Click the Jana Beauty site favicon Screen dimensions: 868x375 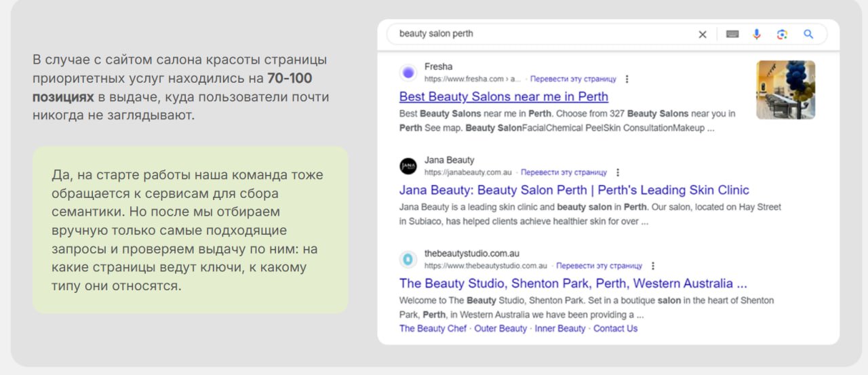coord(408,166)
